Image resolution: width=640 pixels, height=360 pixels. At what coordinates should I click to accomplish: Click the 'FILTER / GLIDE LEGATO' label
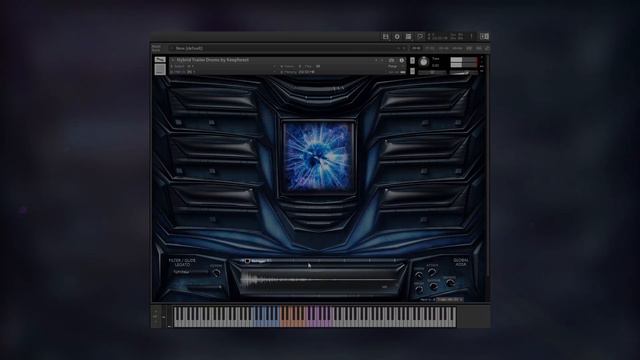182,262
